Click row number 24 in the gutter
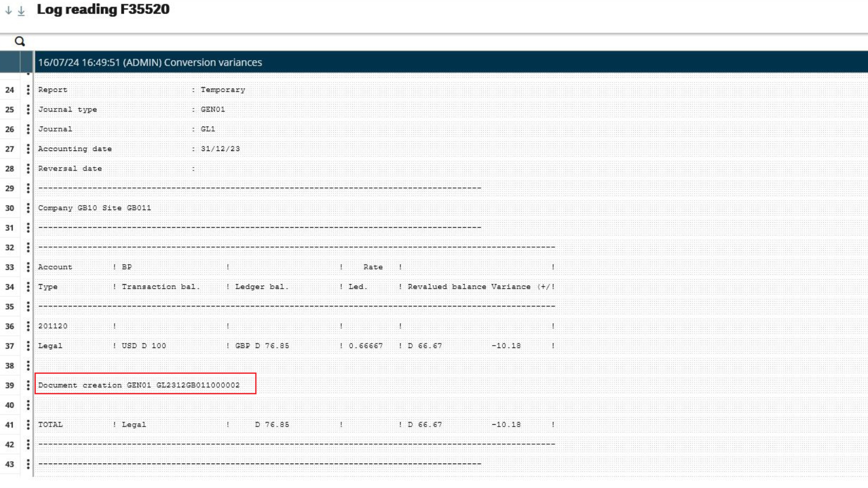This screenshot has height=488, width=868. coord(9,90)
